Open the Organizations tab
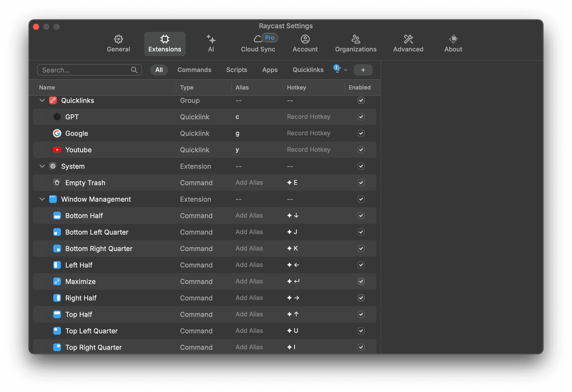The height and width of the screenshot is (392, 572). [356, 44]
